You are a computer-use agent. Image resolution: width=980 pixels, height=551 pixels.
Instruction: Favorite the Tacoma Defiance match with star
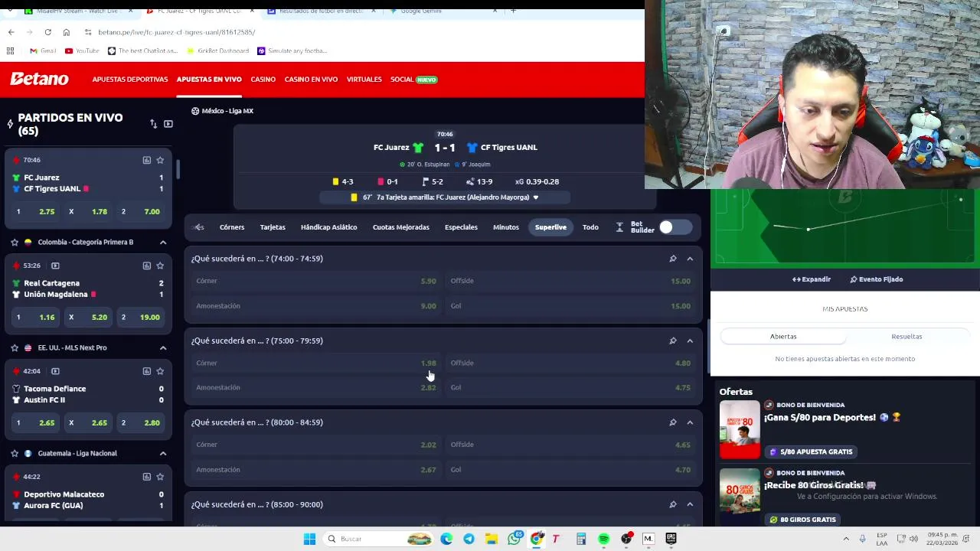160,371
